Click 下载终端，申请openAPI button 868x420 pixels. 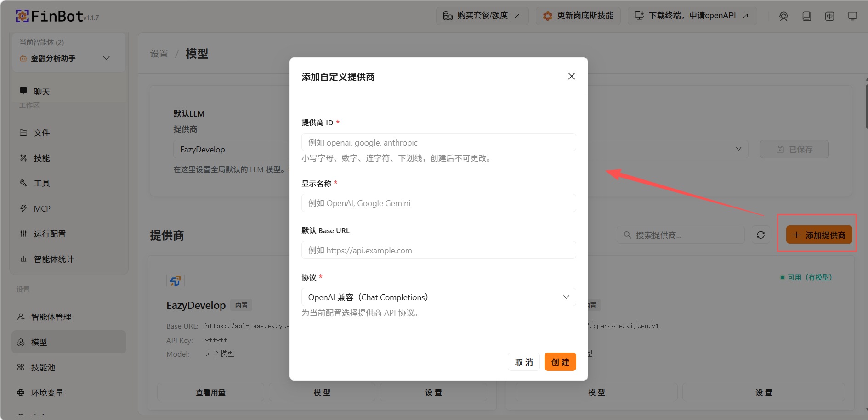click(692, 16)
